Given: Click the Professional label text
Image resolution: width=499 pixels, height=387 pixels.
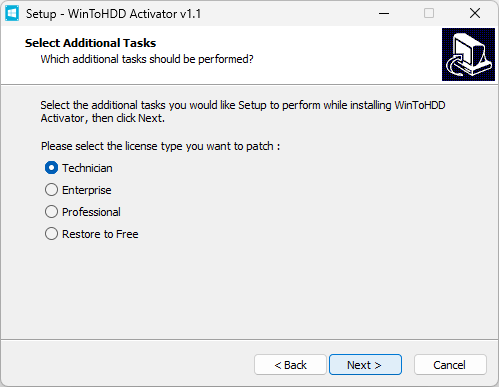Looking at the screenshot, I should [x=91, y=212].
